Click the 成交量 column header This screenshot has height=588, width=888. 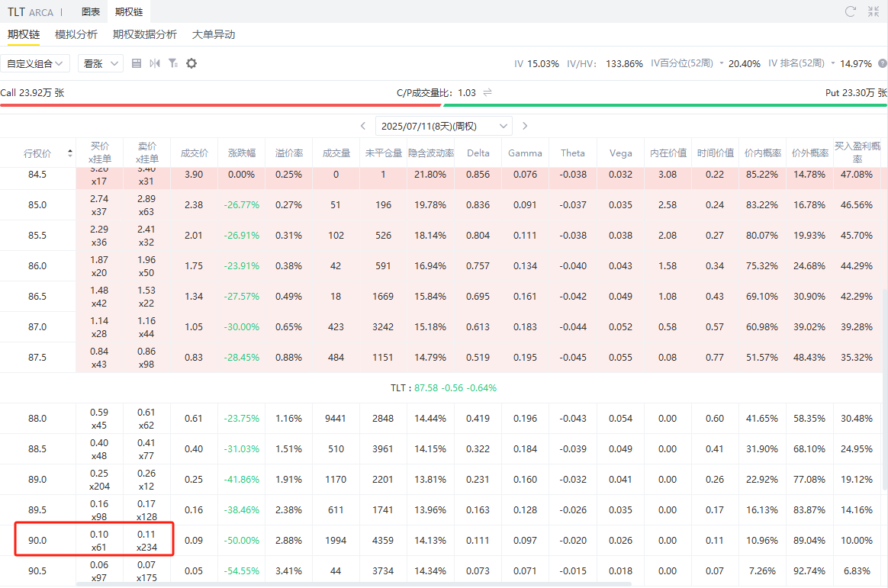(x=336, y=153)
